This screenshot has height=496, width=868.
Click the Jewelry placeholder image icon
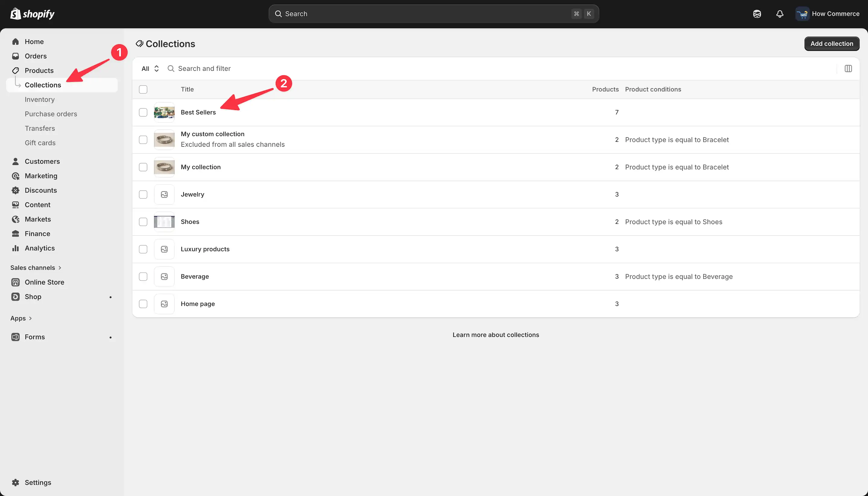pos(164,195)
